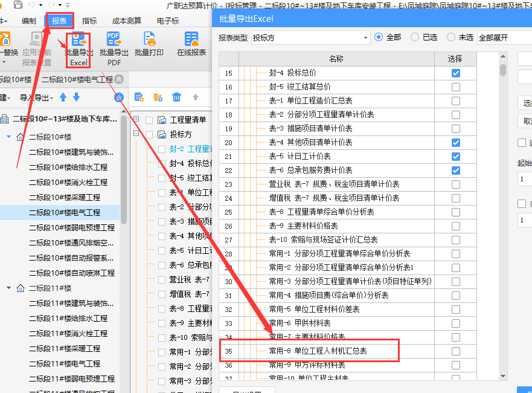Select 二标段10#楼消火栓工程 in tree
Viewport: 532px width, 393px height.
click(68, 183)
